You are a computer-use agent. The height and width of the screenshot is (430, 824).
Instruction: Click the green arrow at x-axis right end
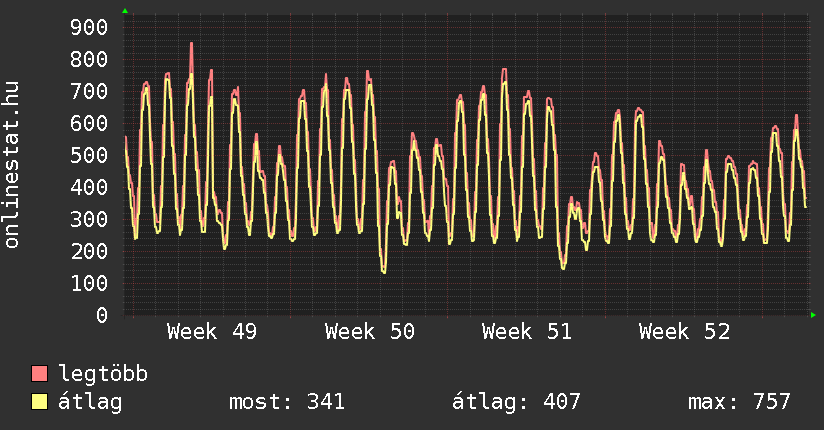[x=814, y=315]
